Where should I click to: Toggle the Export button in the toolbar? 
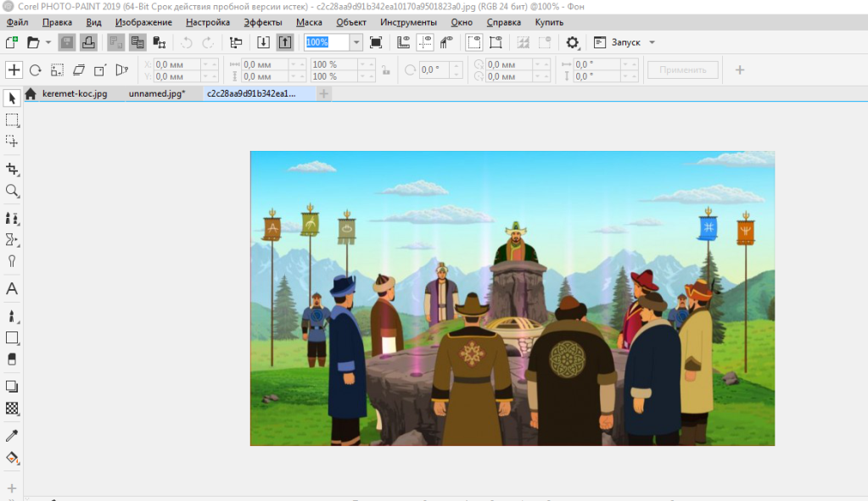tap(285, 42)
